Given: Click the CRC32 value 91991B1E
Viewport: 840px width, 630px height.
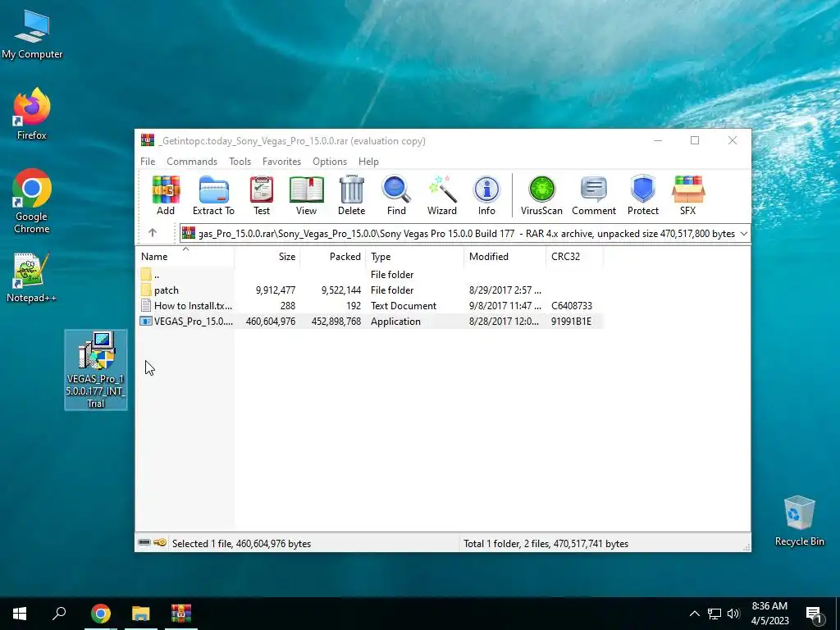Looking at the screenshot, I should coord(571,321).
